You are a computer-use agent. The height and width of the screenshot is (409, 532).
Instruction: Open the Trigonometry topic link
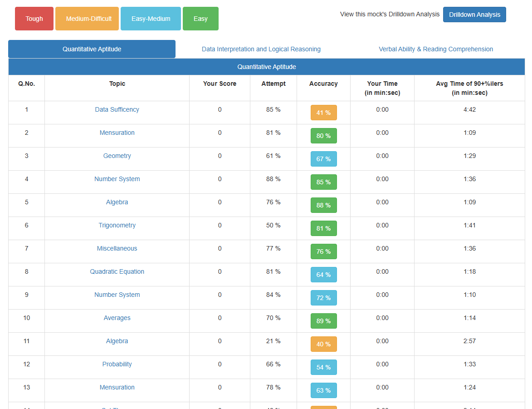click(117, 225)
